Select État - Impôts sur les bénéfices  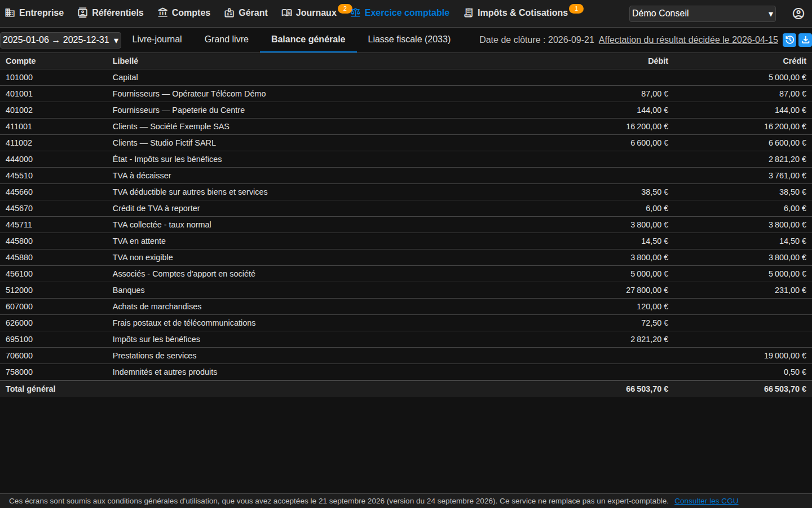point(167,159)
